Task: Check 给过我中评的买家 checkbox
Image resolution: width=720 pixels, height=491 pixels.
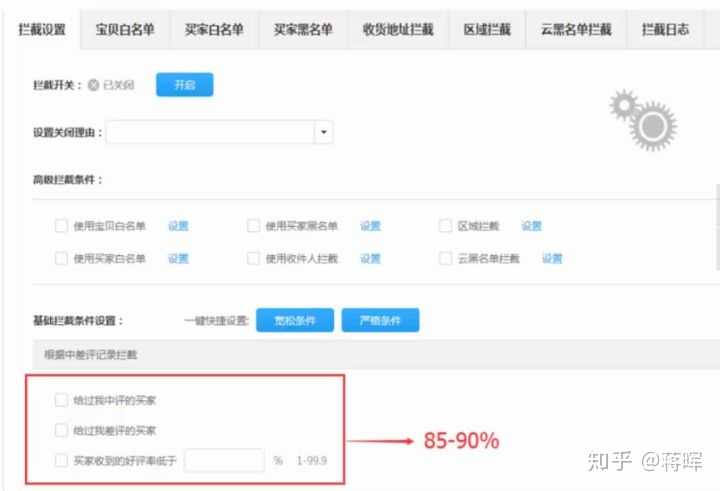Action: 61,400
